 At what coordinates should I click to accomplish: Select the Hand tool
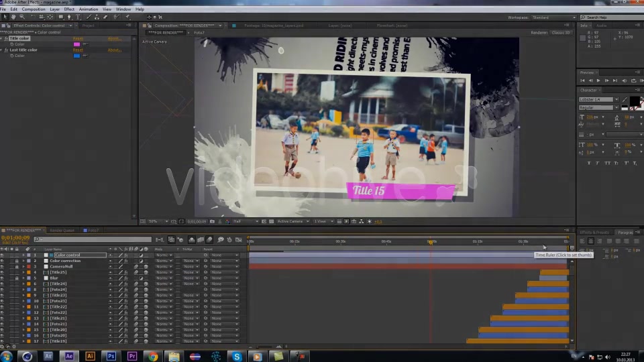(x=13, y=17)
